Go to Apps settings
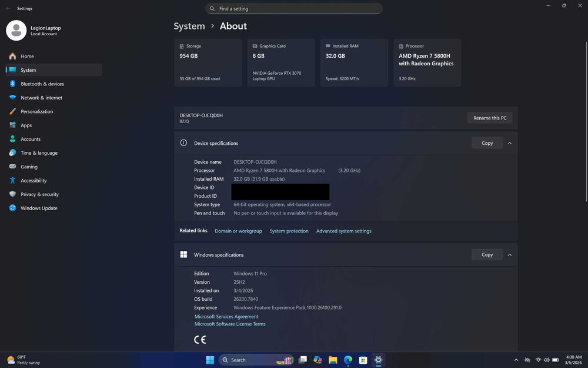This screenshot has width=588, height=368. (54, 125)
